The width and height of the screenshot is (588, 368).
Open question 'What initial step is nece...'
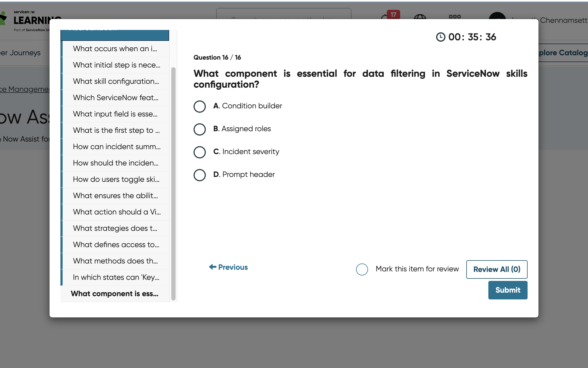tap(116, 65)
